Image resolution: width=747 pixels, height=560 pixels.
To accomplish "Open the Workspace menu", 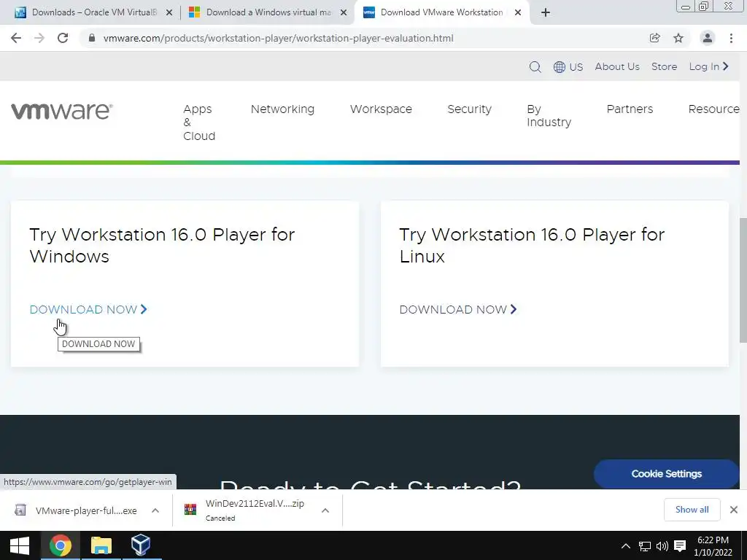I will (x=381, y=109).
